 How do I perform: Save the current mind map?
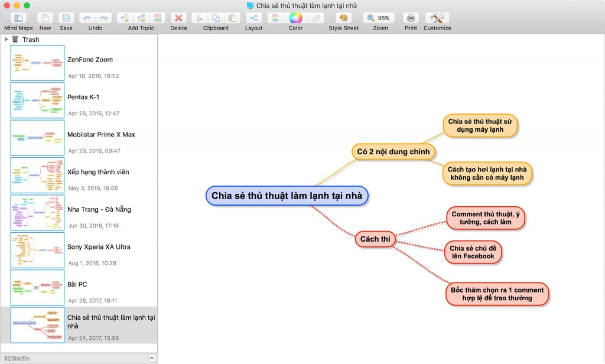[x=66, y=18]
